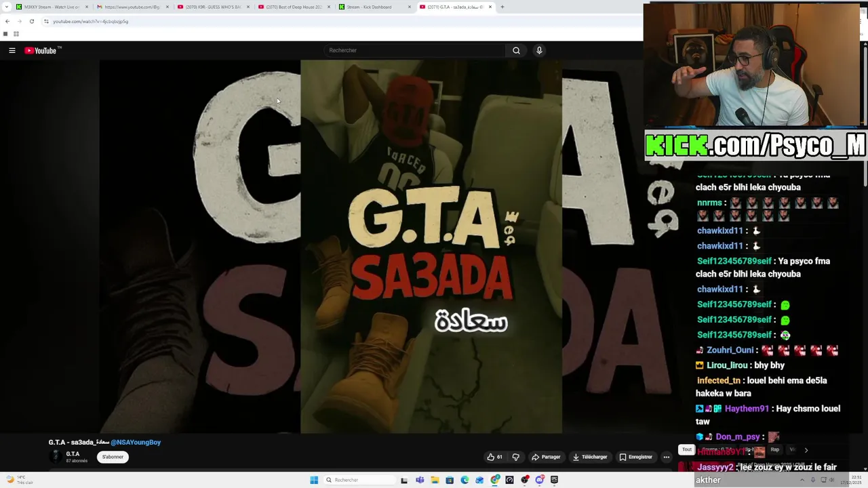Open Epic Games Launcher from taskbar

point(554,480)
